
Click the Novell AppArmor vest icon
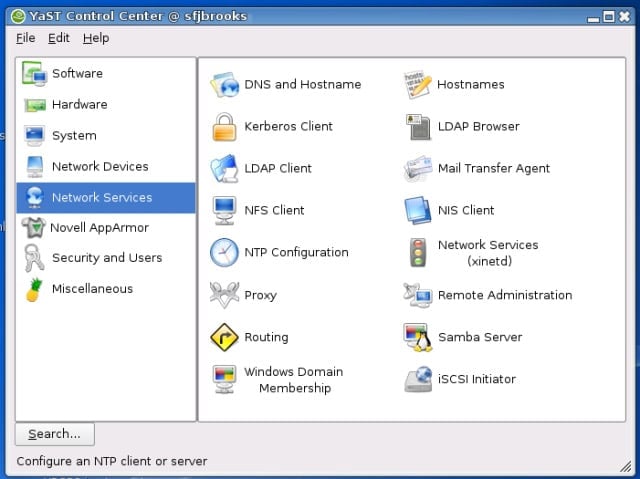point(33,228)
